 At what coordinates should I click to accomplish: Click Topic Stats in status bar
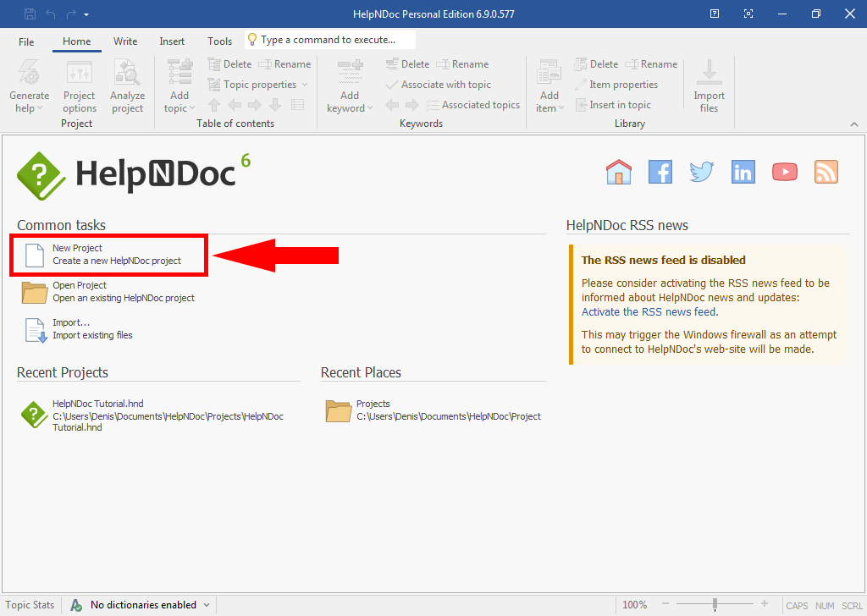point(30,605)
